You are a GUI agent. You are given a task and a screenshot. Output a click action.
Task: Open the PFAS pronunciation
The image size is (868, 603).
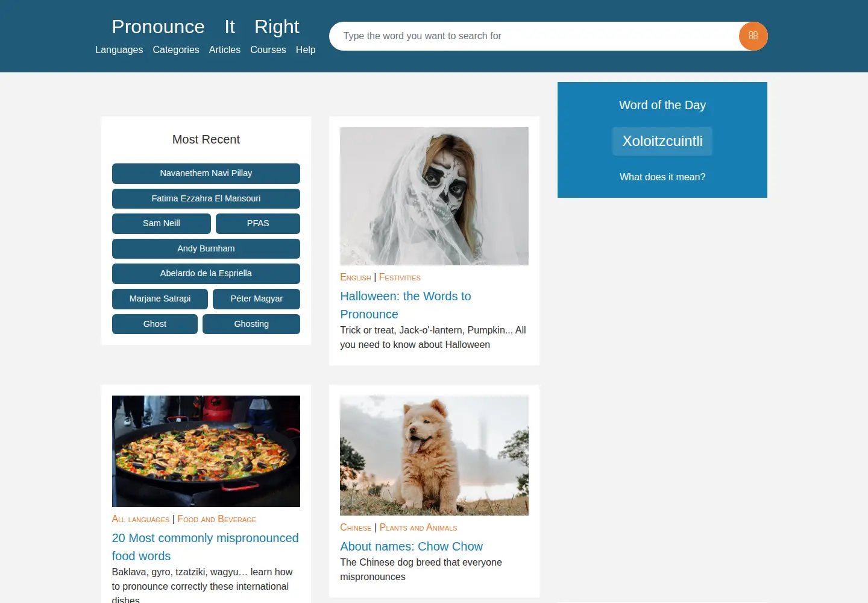pyautogui.click(x=258, y=223)
